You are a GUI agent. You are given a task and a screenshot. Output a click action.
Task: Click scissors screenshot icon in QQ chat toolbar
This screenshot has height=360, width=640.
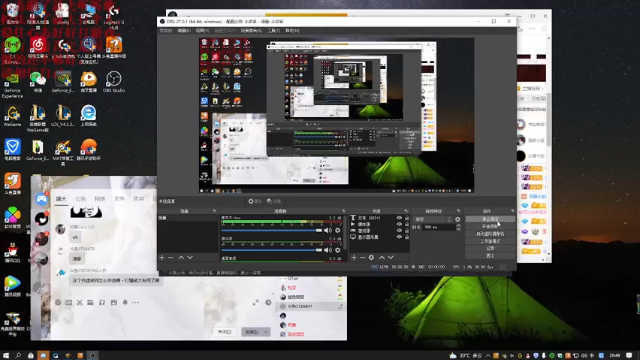coord(80,302)
